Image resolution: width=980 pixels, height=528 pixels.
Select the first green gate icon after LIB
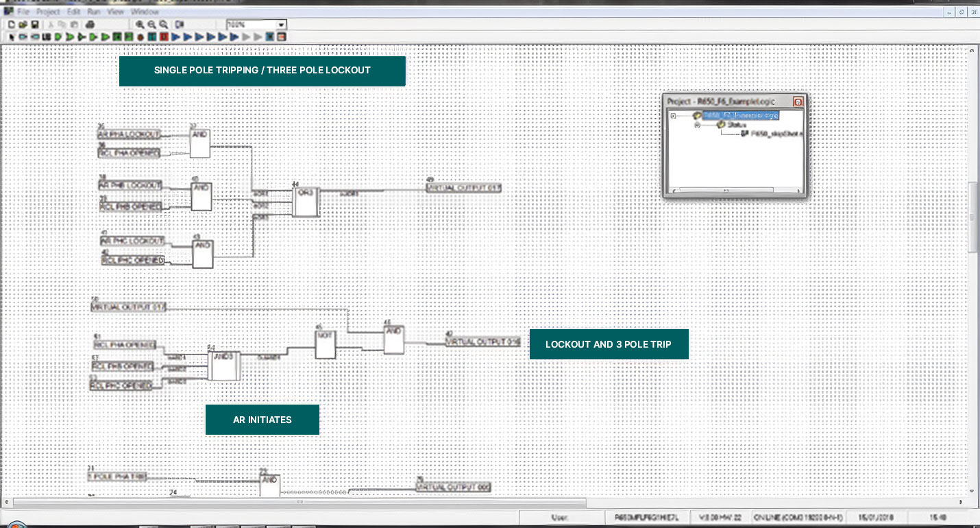(58, 36)
